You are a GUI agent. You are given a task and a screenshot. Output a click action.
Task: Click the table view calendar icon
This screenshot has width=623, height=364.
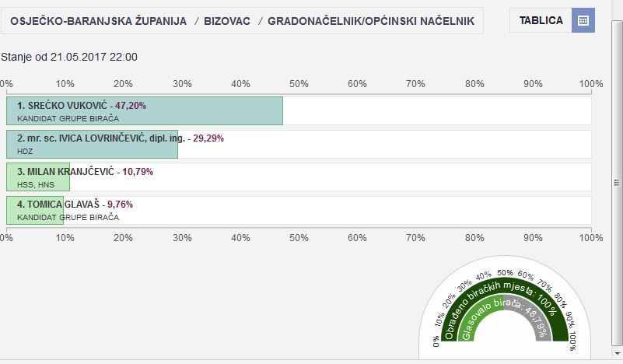[583, 20]
